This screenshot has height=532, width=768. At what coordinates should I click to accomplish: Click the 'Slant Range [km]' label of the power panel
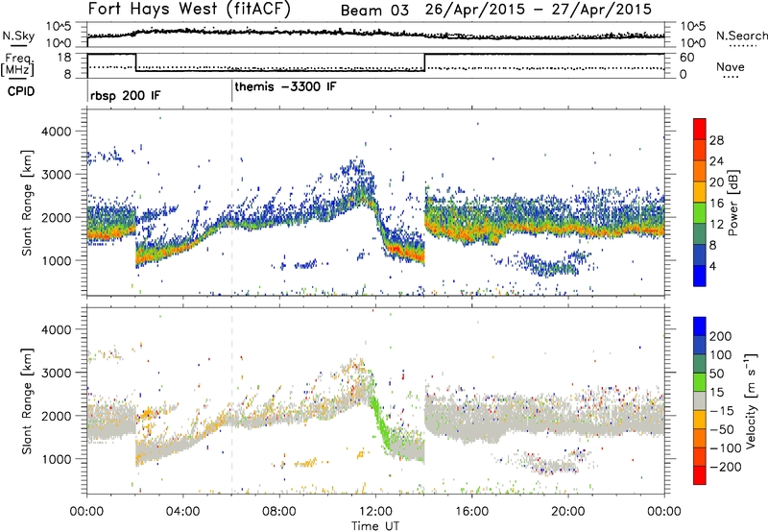pyautogui.click(x=27, y=203)
